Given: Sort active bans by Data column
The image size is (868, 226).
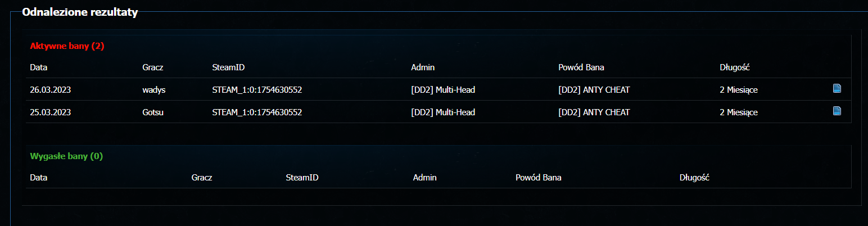Looking at the screenshot, I should (39, 67).
